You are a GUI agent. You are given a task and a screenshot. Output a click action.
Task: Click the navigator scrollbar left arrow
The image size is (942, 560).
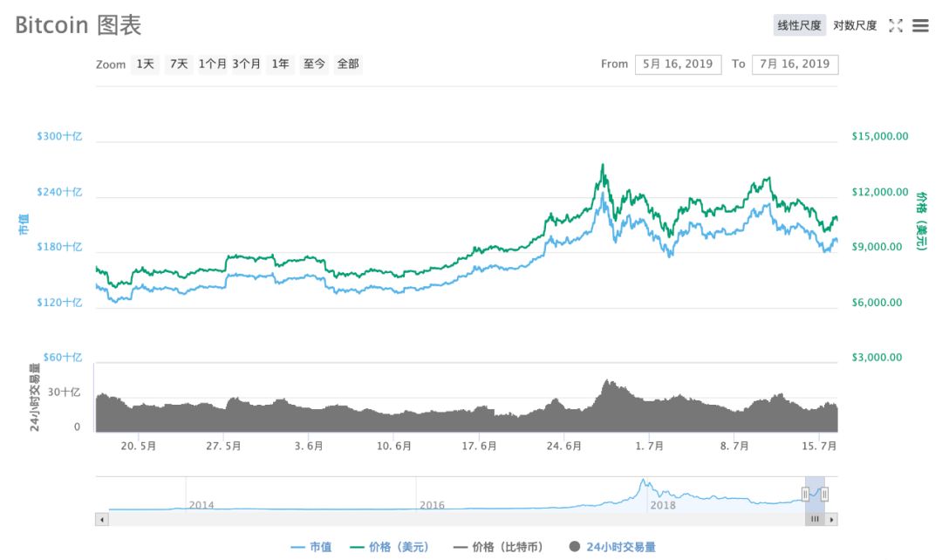(x=102, y=519)
